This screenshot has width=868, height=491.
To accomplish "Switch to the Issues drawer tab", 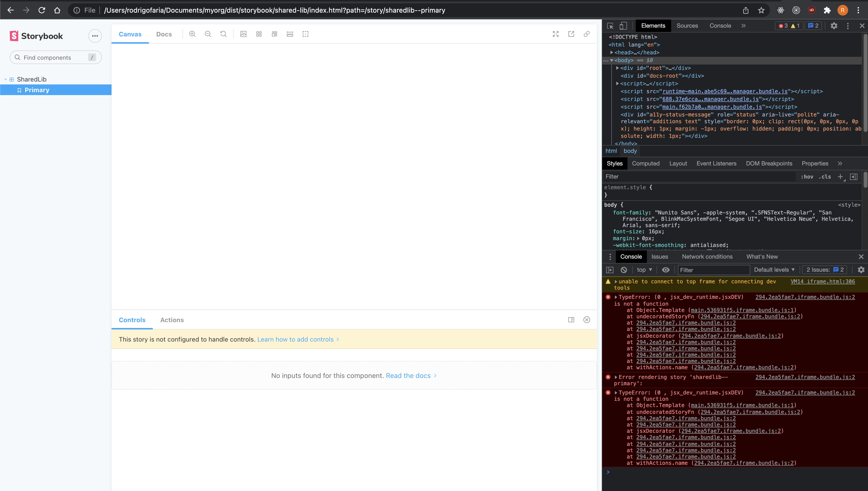I will coord(659,257).
